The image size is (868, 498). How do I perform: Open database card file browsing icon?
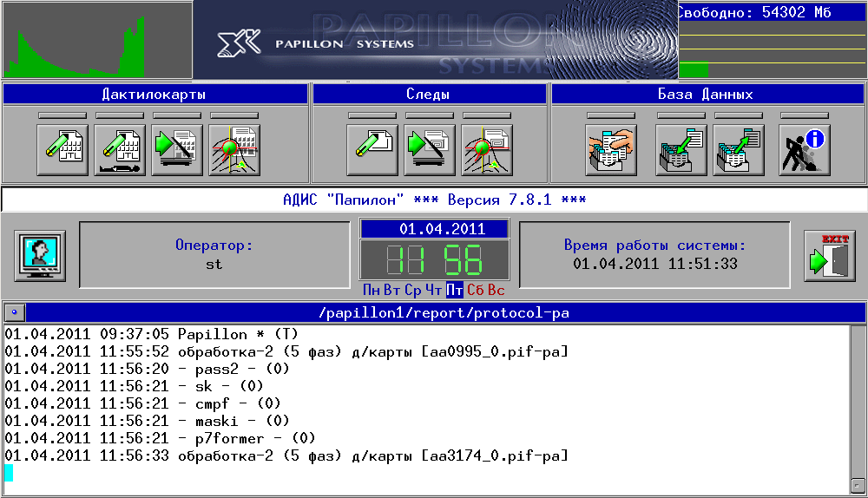(611, 150)
